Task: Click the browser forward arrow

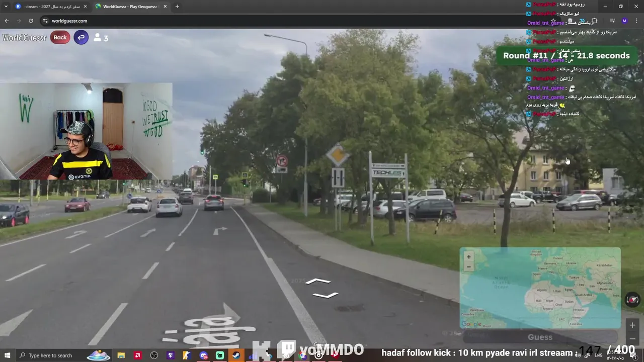Action: 19,21
